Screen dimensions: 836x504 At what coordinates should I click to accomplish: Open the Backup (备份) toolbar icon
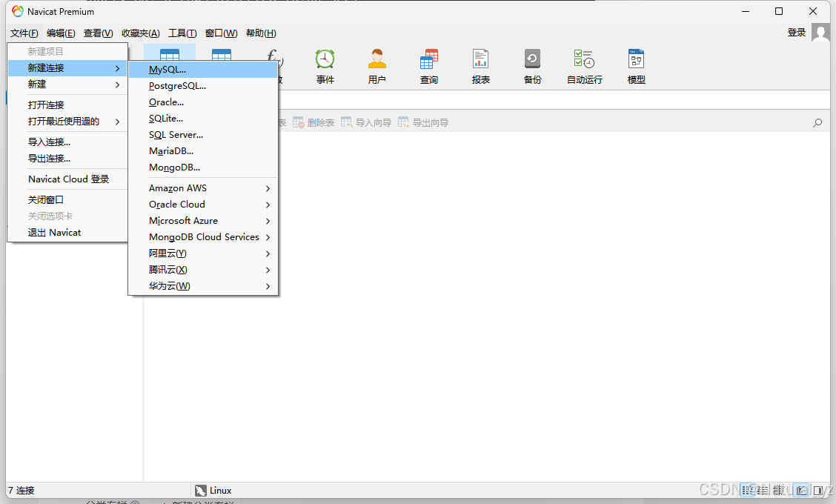point(532,66)
